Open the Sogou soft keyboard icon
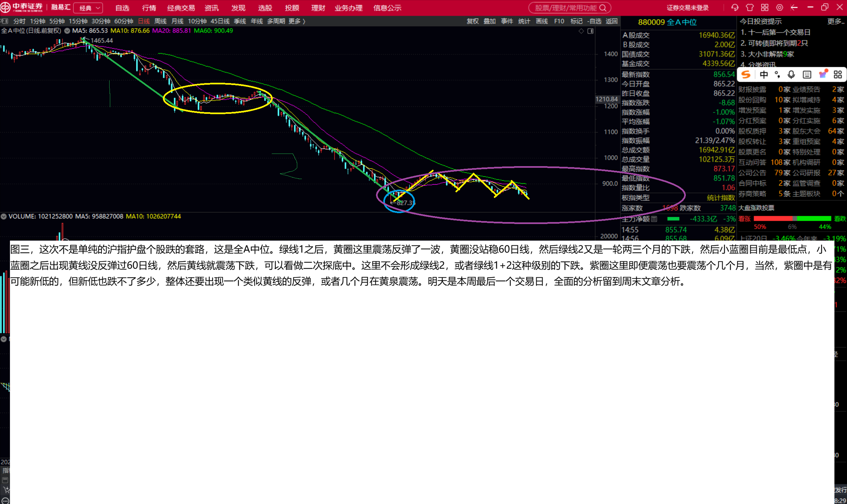Screen dimensions: 847x504 807,75
